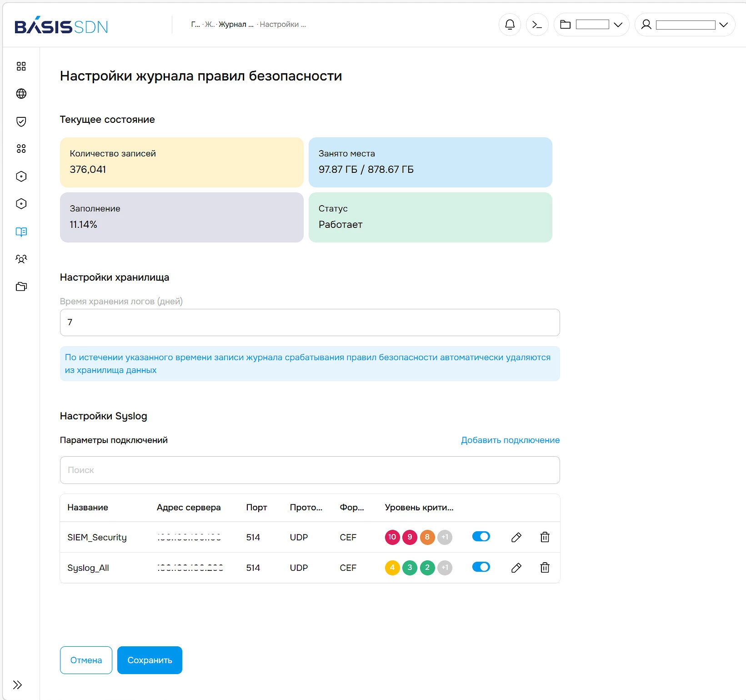Disable the SIEM_Security connection toggle
This screenshot has height=700, width=746.
point(481,536)
